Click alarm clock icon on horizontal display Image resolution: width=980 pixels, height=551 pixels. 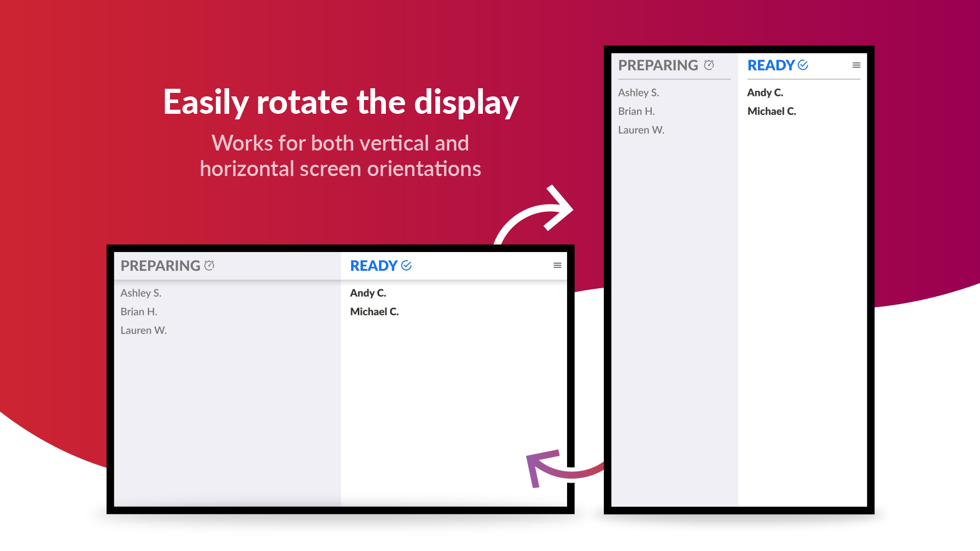coord(209,265)
